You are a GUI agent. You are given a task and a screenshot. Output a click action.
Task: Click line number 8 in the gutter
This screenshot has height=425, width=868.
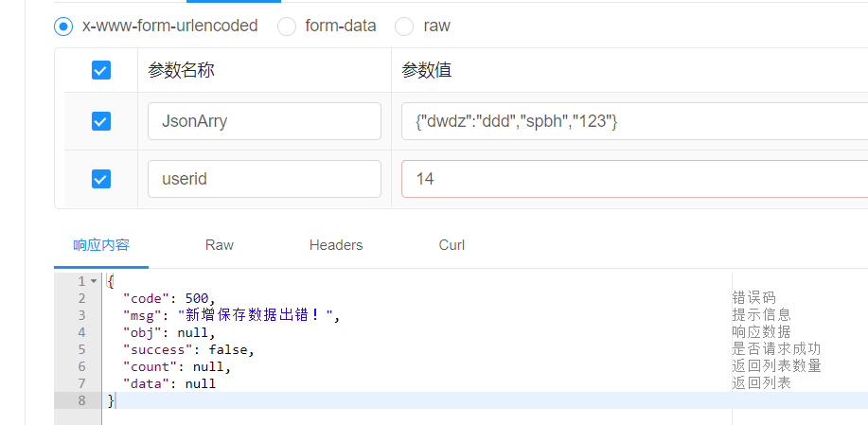coord(82,400)
